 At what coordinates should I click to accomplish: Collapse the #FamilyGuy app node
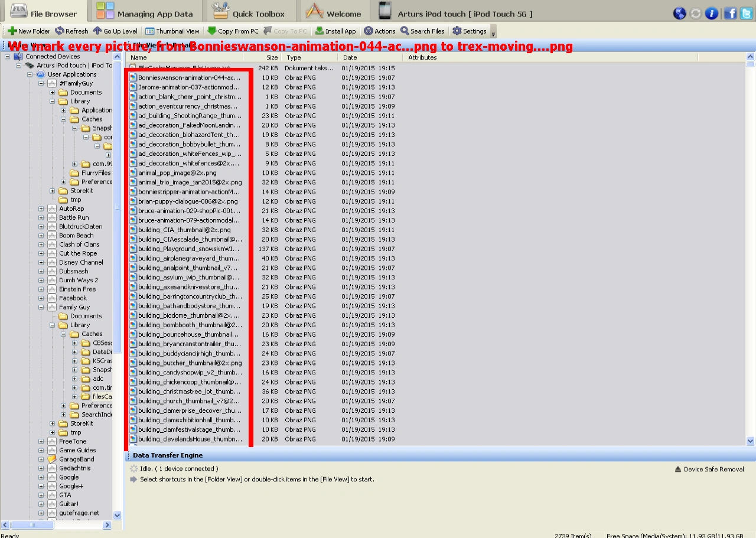[41, 83]
